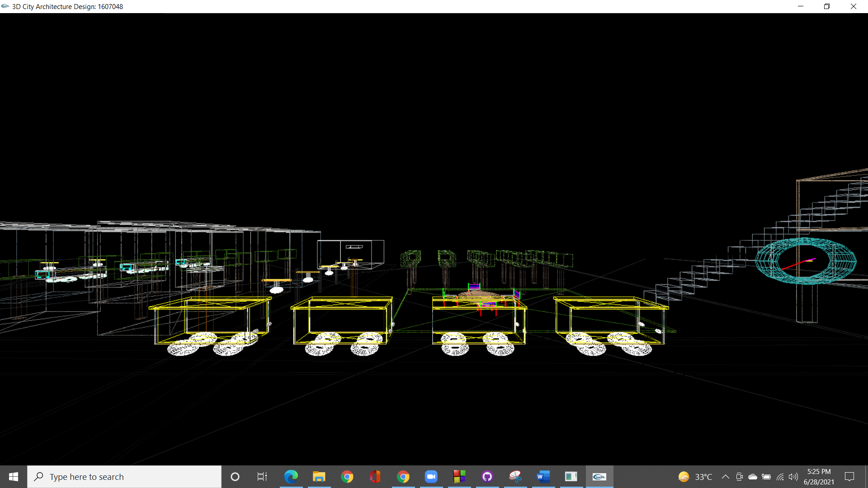Open the Windows Start menu
Viewport: 868px width, 488px height.
(x=14, y=477)
